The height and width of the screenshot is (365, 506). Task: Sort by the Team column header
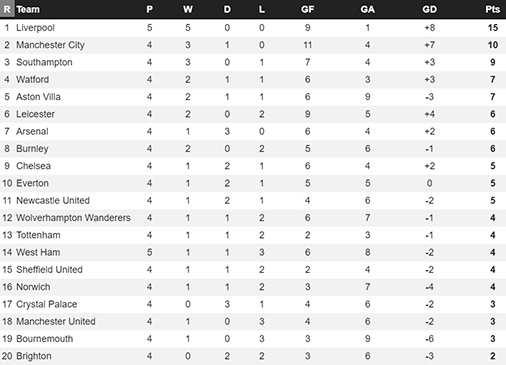click(28, 9)
